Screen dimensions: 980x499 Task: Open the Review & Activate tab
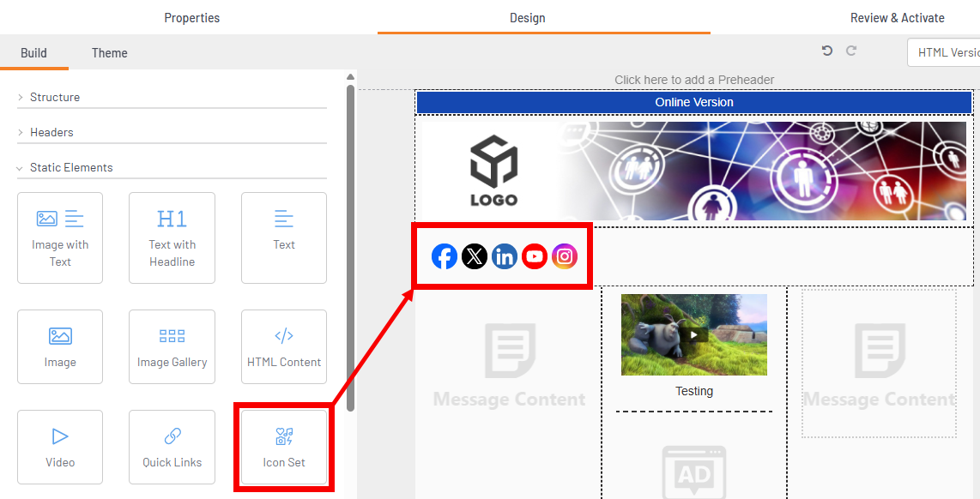tap(897, 18)
